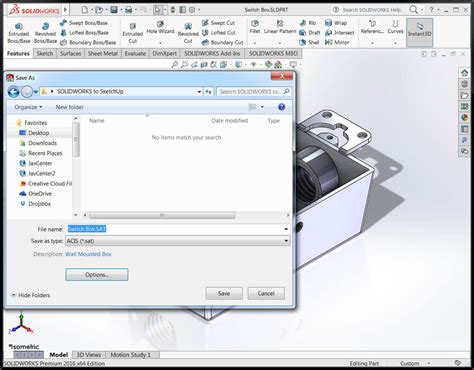Open the Features tab

18,53
